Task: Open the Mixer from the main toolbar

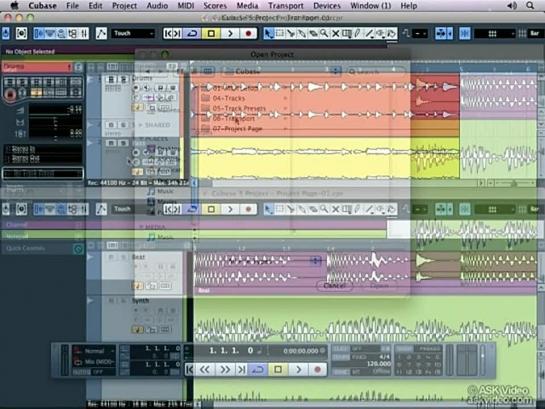Action: (84, 33)
